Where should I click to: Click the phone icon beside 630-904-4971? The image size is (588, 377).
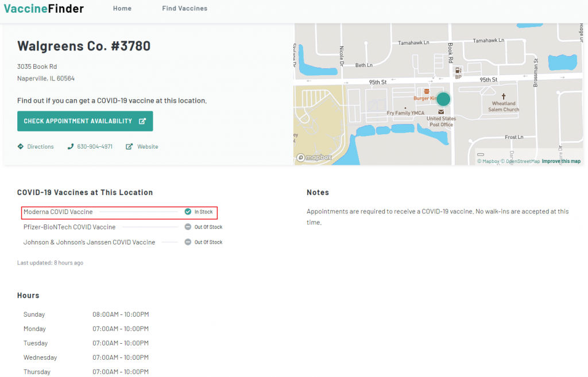(71, 146)
